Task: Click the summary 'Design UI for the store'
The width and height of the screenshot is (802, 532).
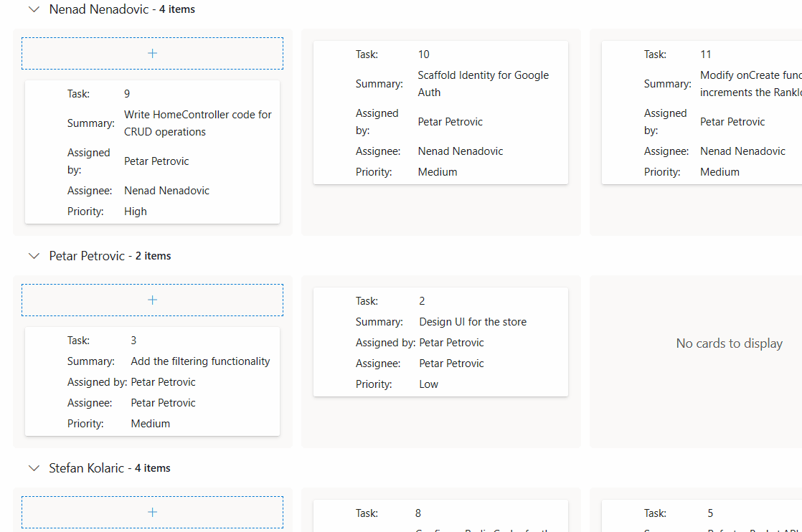Action: 473,321
